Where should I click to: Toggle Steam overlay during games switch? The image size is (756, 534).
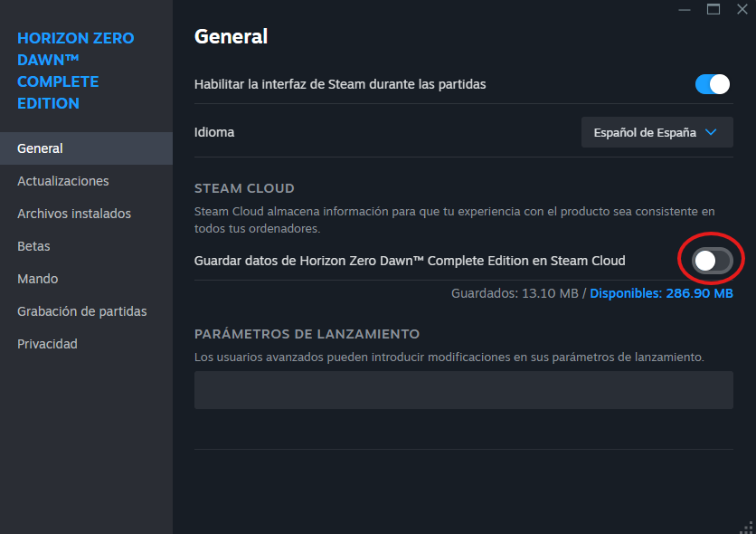(712, 84)
